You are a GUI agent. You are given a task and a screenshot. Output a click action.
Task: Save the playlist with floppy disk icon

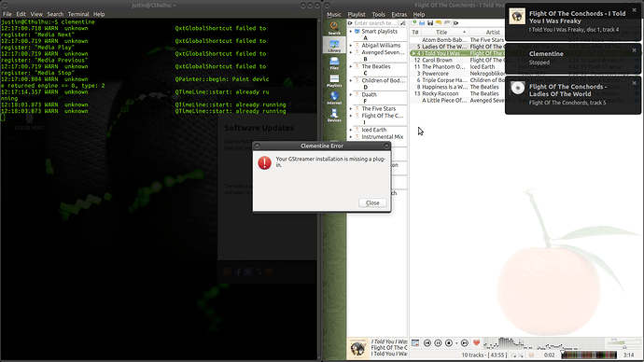pos(430,23)
